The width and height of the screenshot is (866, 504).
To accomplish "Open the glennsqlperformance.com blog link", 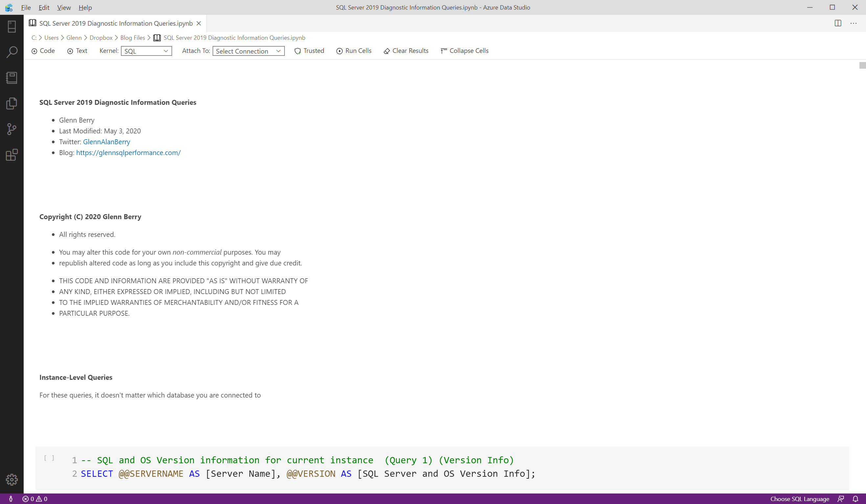I will (x=128, y=153).
